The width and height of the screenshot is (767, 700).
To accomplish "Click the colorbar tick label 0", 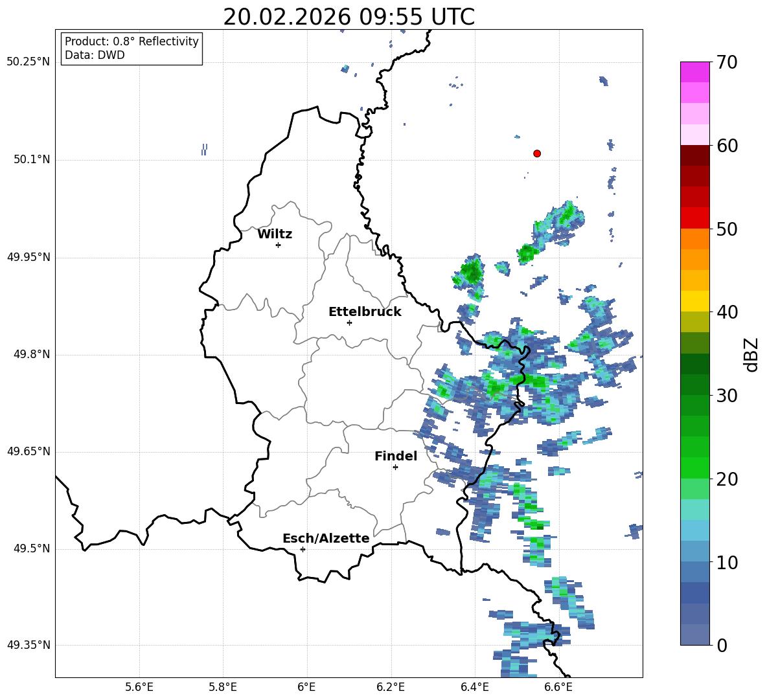I will [722, 645].
